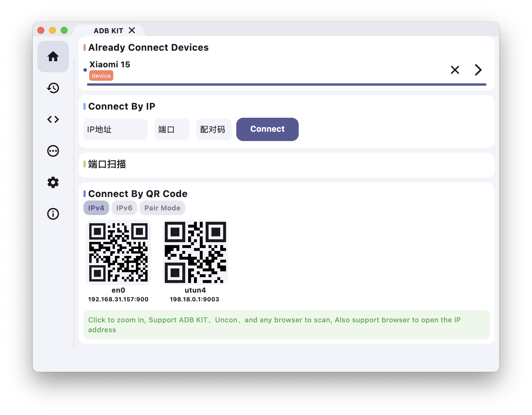Click the three-dots circle sidebar icon
Image resolution: width=532 pixels, height=415 pixels.
coord(53,151)
